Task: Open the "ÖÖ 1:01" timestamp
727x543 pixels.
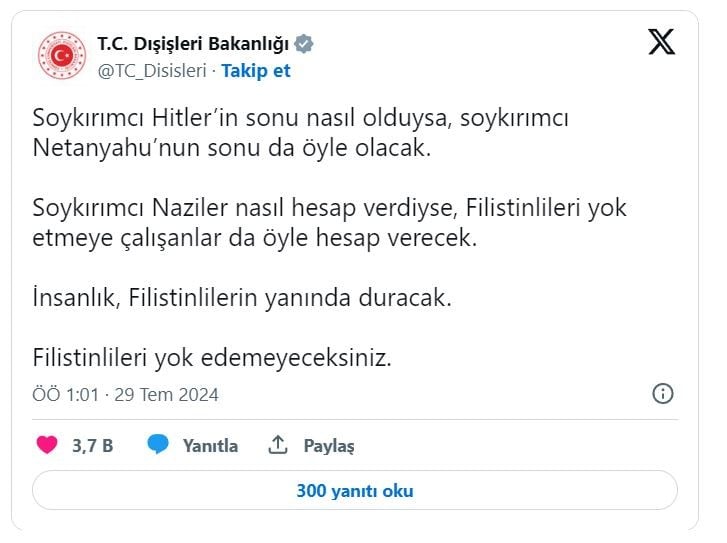Action: (66, 394)
